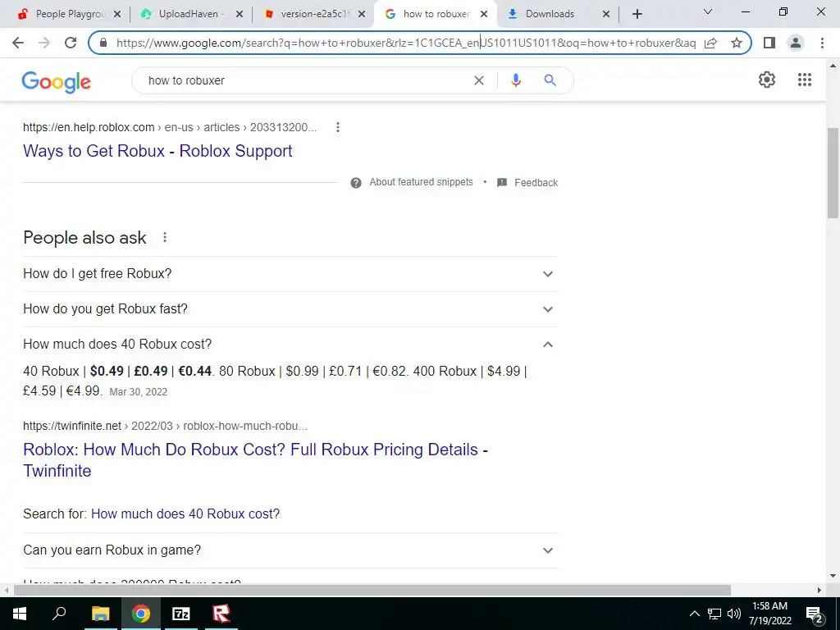Search for How much does 40 Robux cost?

pos(185,514)
